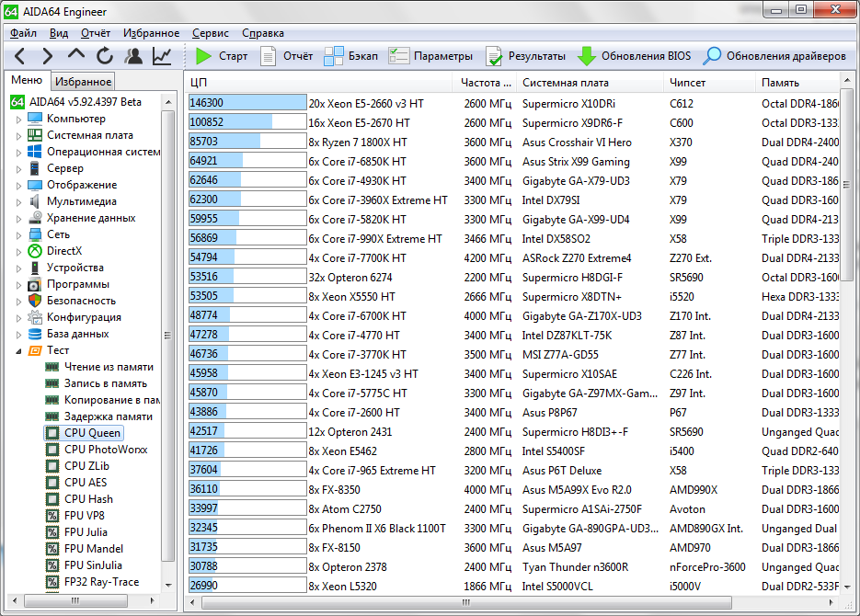This screenshot has height=616, width=860.
Task: Select the 8x Ryzen 7 1800X HT row
Action: tap(513, 142)
